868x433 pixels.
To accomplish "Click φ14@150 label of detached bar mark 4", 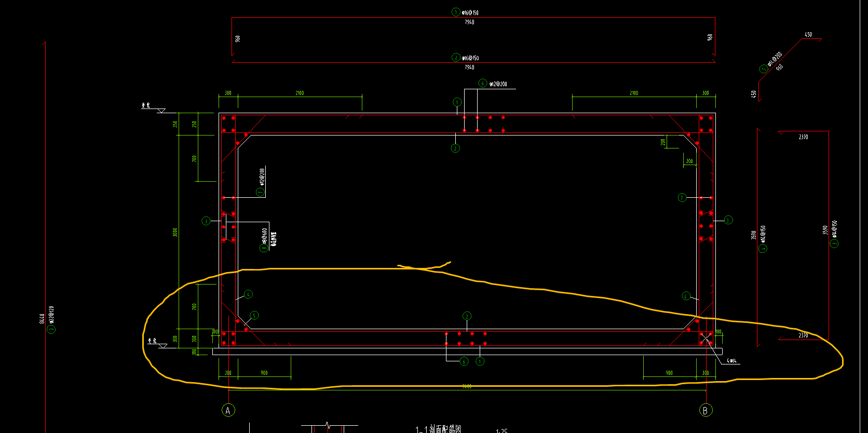I will (763, 234).
